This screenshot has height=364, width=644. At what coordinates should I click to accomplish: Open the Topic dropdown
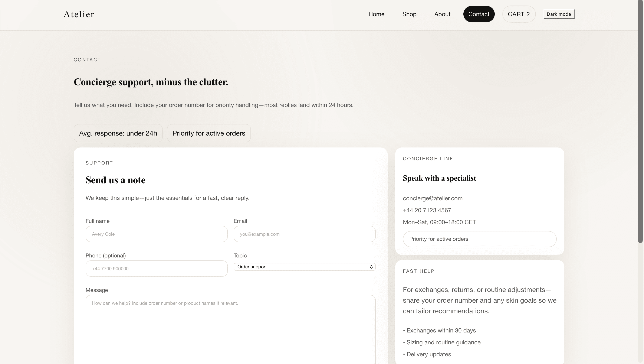304,267
